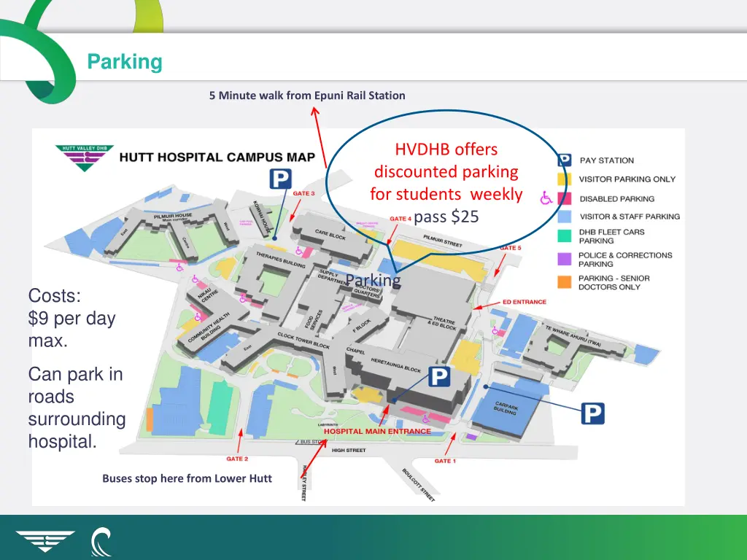Click the "PAY STATION" legend text
Screen dimensions: 747x560
point(606,160)
